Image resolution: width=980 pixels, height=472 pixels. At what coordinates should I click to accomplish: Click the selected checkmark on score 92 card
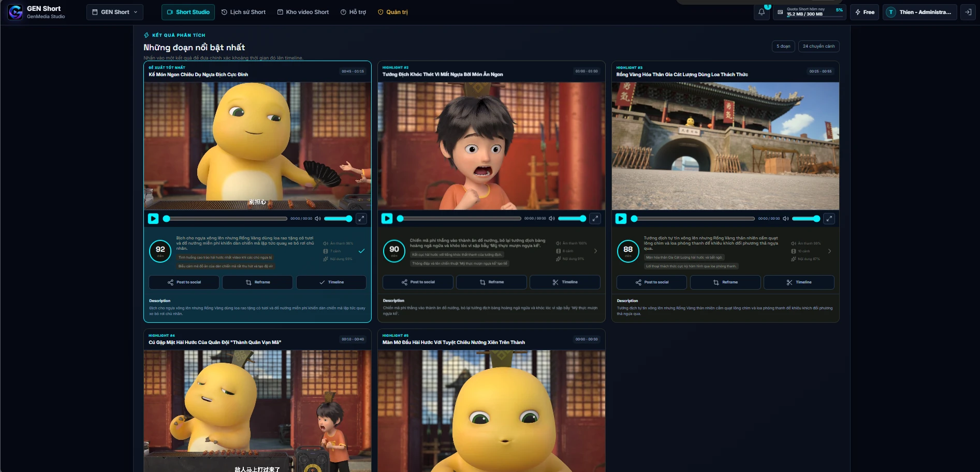[x=361, y=251]
